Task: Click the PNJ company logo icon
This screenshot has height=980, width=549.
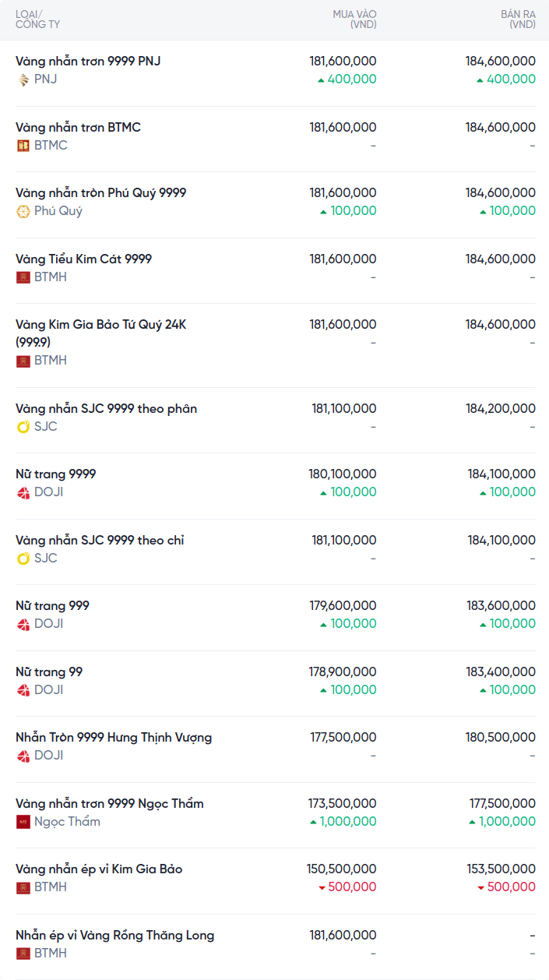Action: [x=23, y=79]
